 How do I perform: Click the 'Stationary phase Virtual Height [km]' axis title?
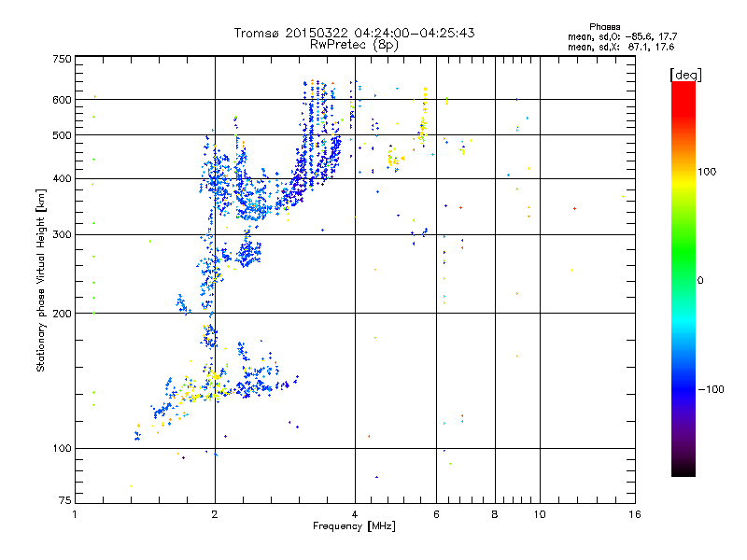41,280
